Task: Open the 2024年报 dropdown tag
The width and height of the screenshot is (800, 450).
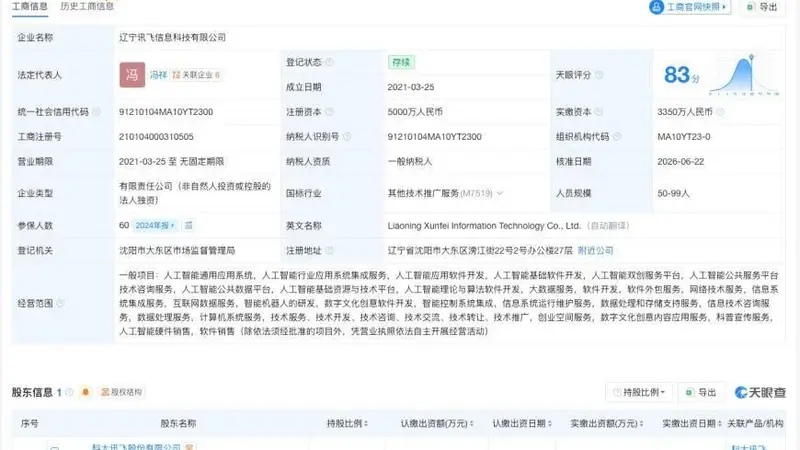Action: (x=155, y=226)
